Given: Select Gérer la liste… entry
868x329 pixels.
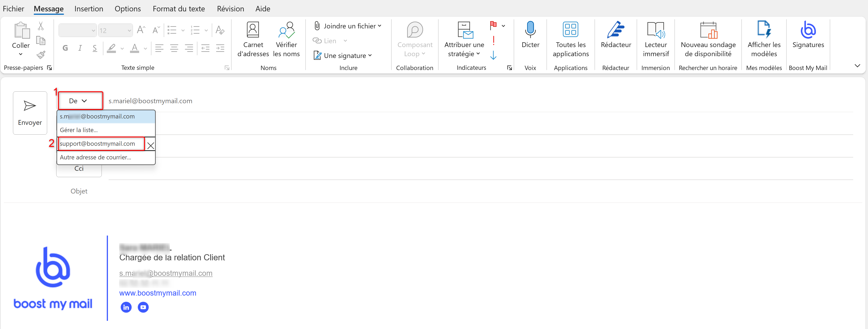Looking at the screenshot, I should (x=106, y=130).
